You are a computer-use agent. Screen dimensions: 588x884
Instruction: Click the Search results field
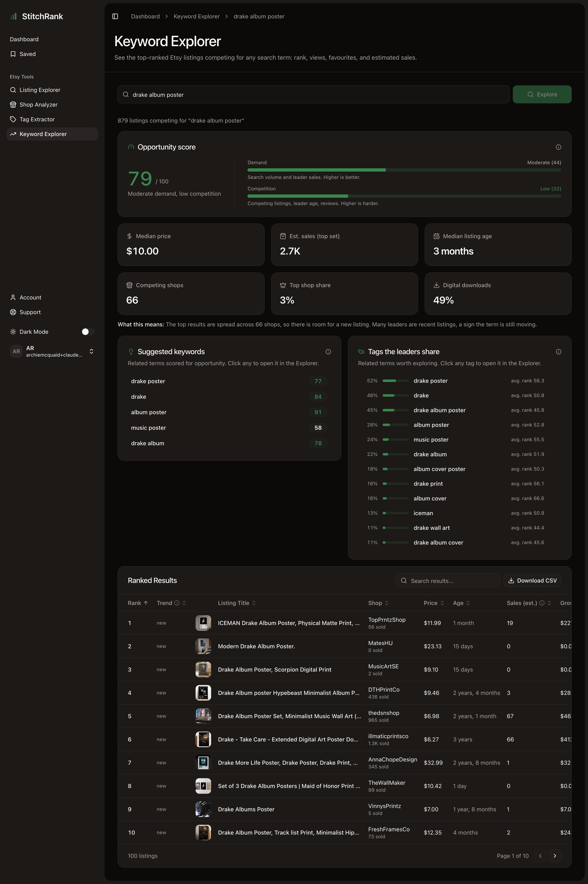click(x=448, y=580)
